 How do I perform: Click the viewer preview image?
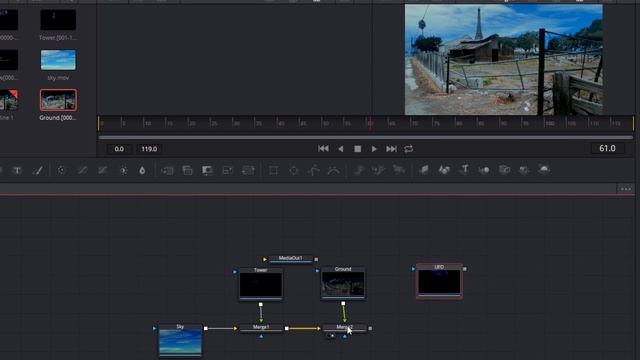(503, 60)
